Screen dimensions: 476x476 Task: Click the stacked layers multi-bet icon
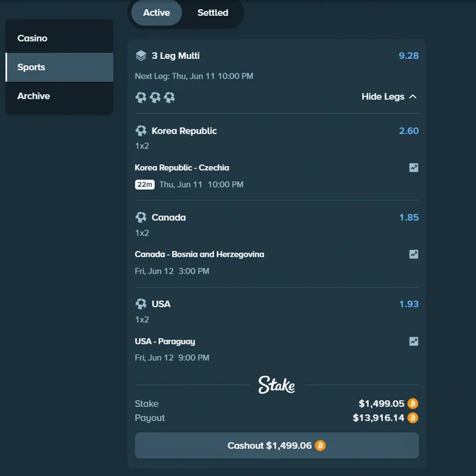[141, 55]
